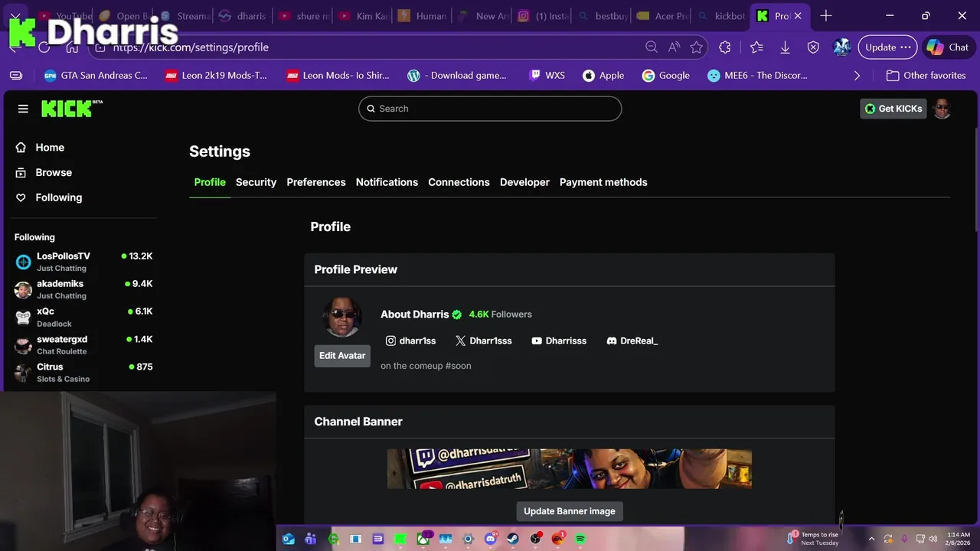The image size is (980, 551).
Task: Click the Update Banner image button
Action: click(x=570, y=511)
